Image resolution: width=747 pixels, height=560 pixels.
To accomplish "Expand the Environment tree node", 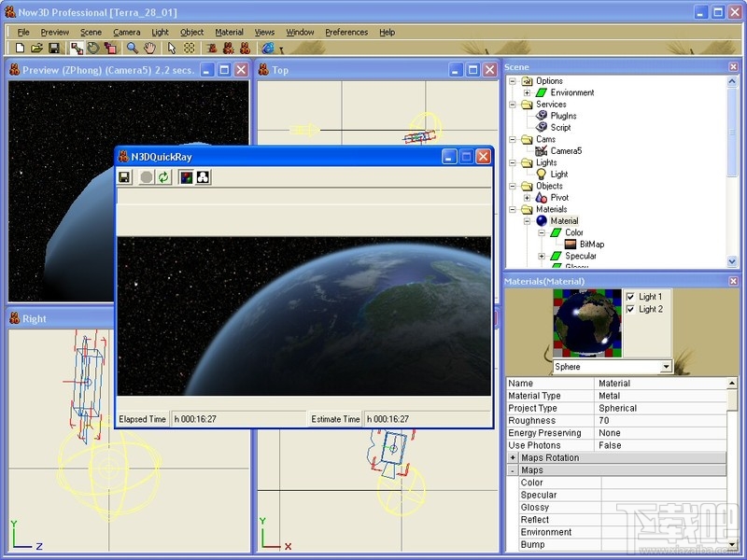I will click(528, 92).
